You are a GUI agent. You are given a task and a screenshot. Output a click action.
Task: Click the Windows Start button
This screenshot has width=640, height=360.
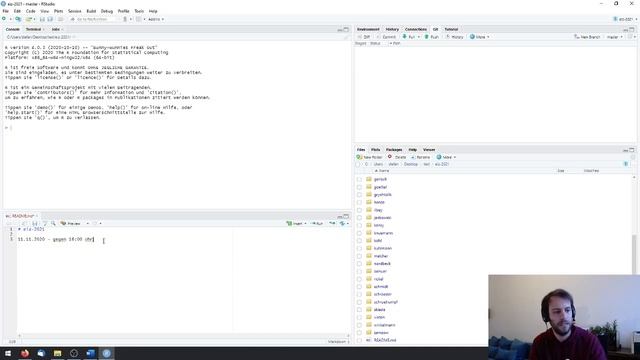point(8,353)
